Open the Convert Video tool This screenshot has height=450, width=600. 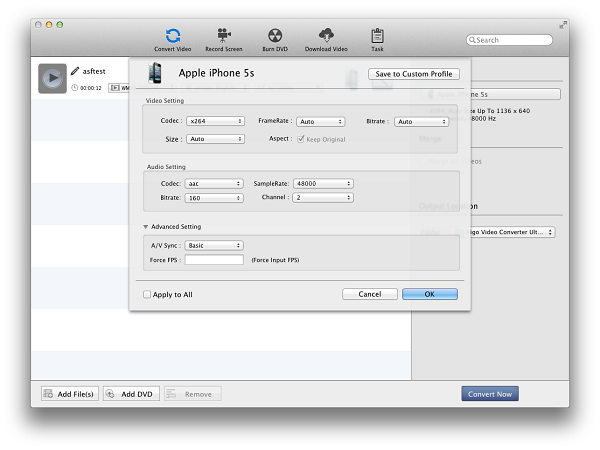173,40
